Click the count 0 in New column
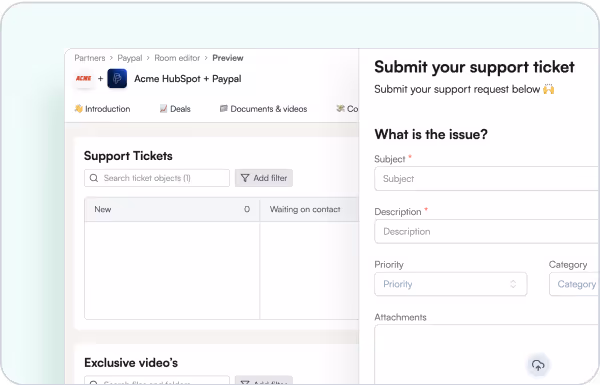The width and height of the screenshot is (600, 385). (247, 209)
